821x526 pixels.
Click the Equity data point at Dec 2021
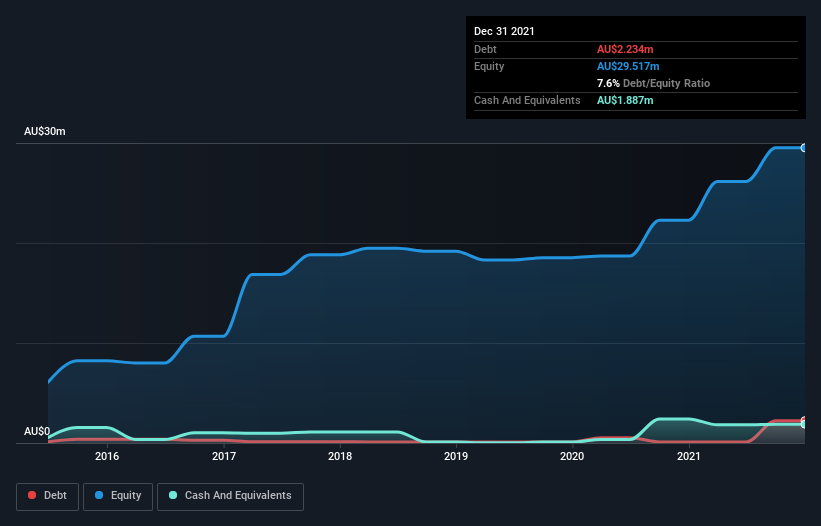pyautogui.click(x=803, y=148)
